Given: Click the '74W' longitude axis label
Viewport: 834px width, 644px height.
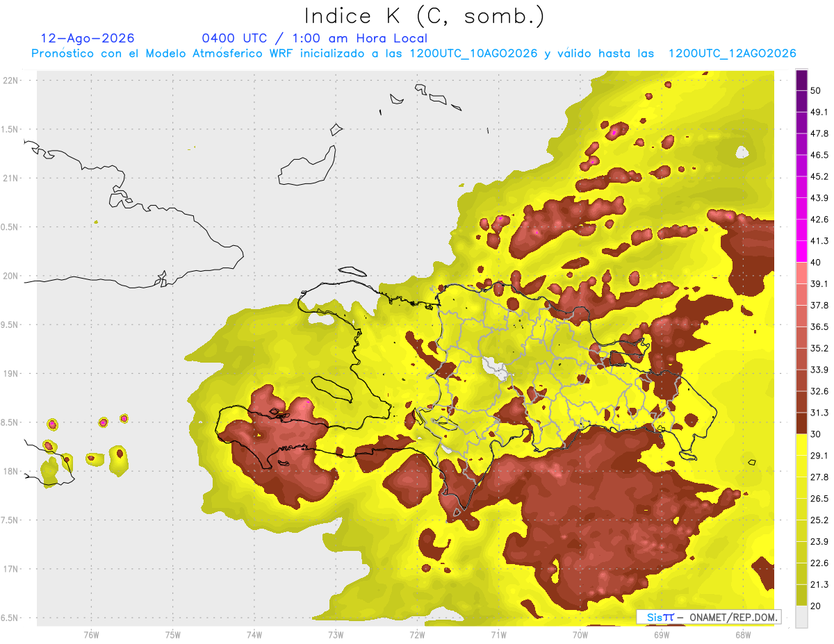Looking at the screenshot, I should 254,634.
